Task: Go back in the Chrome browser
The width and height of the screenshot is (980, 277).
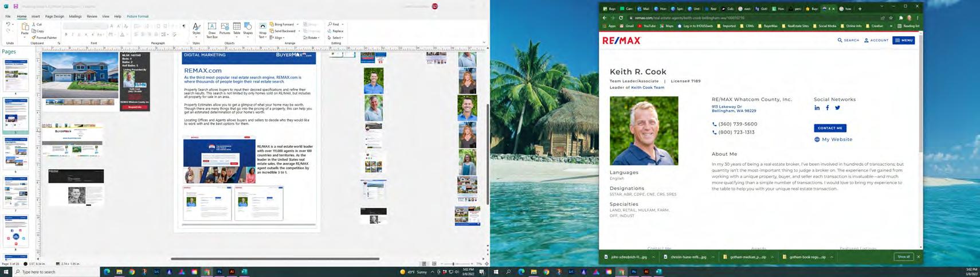Action: [605, 18]
